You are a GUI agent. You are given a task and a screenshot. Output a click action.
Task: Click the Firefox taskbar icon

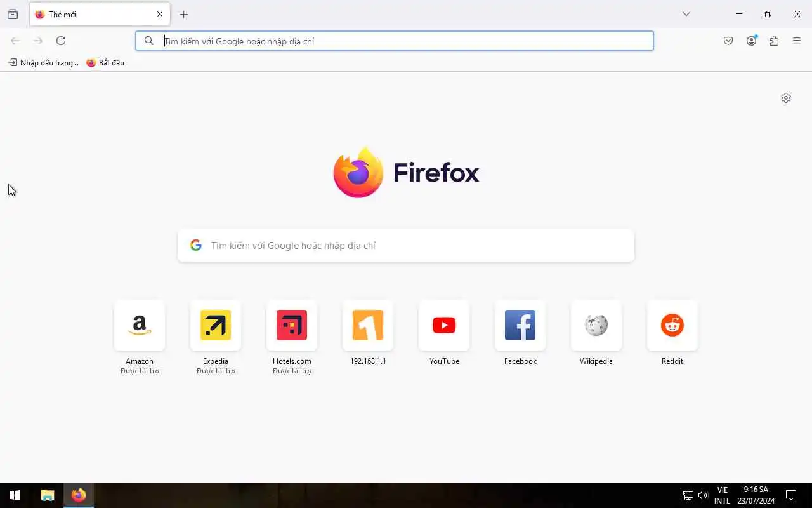(79, 495)
